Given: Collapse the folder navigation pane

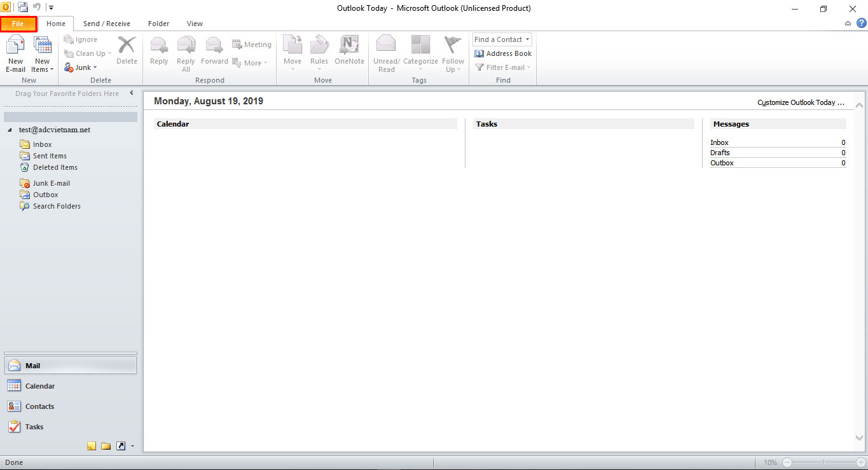Looking at the screenshot, I should [132, 93].
